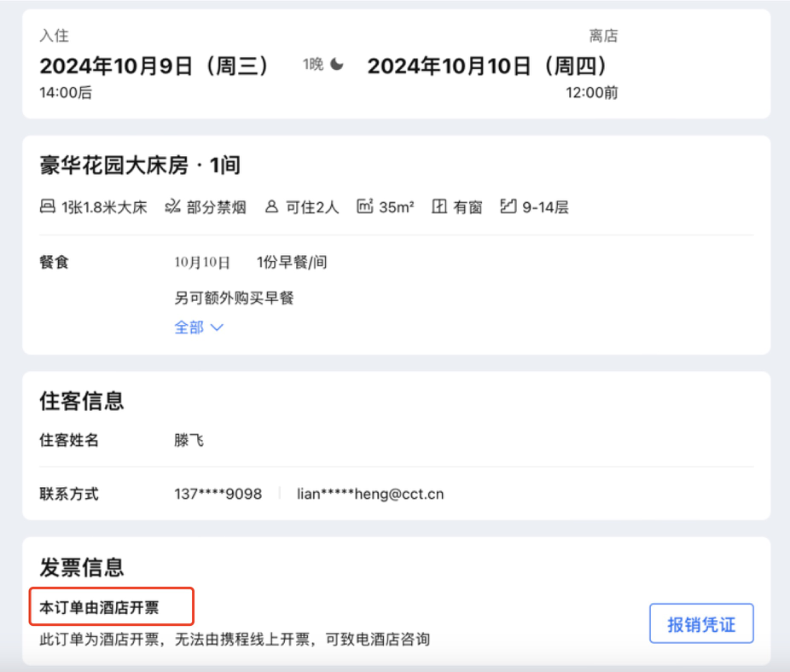790x672 pixels.
Task: Click the person icon beside 可住2人
Action: tap(271, 206)
